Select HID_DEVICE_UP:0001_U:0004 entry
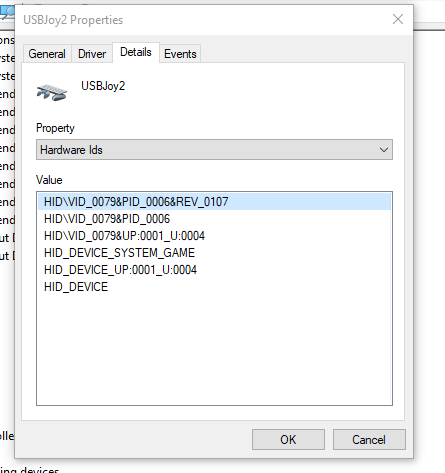Viewport: 445px width, 473px height. 120,270
